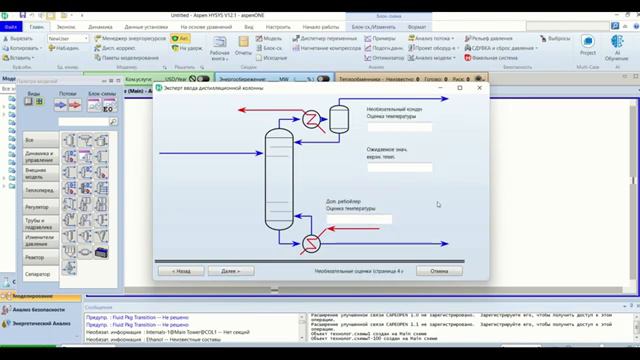
Task: Open the AI Обучение brain icon
Action: [x=617, y=47]
